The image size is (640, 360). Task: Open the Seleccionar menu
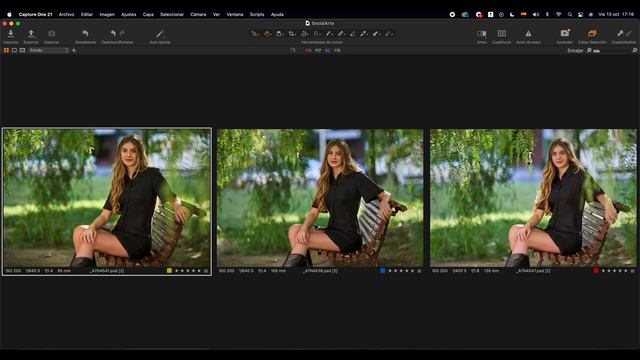point(172,14)
